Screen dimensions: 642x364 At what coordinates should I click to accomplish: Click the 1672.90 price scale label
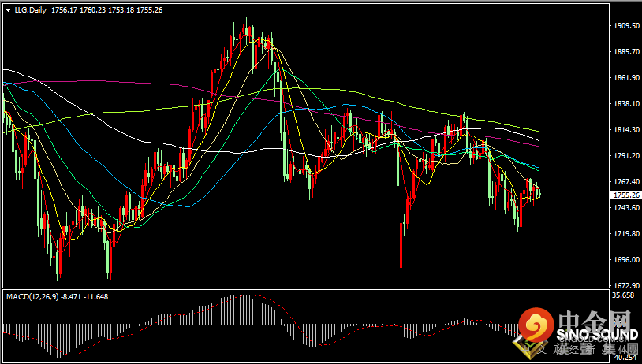click(x=626, y=285)
